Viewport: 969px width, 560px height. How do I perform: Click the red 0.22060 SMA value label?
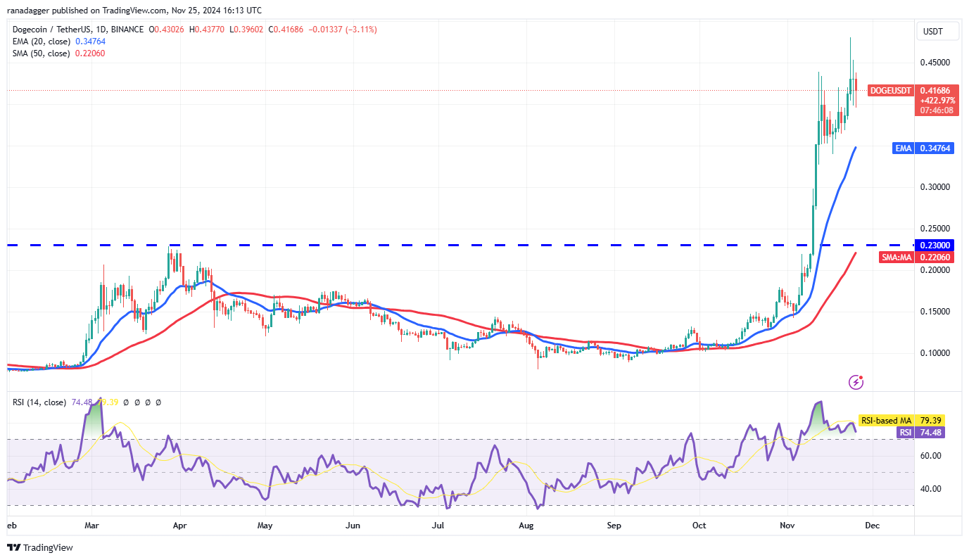click(x=935, y=257)
